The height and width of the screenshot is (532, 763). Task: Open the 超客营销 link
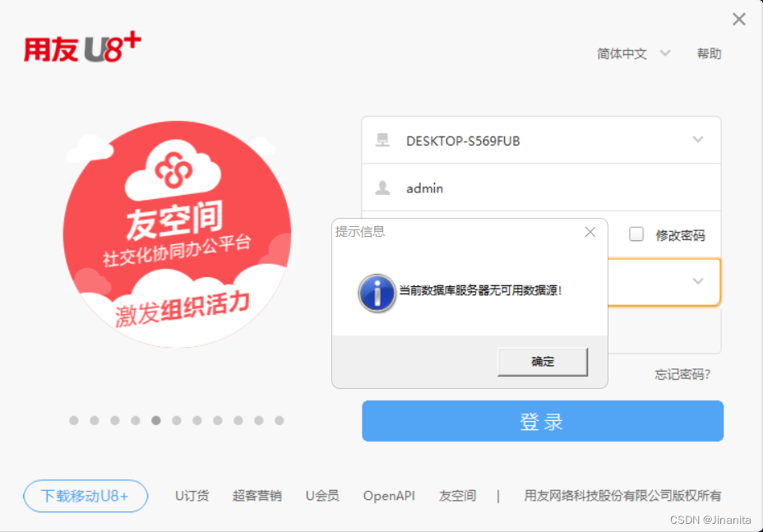(x=257, y=496)
